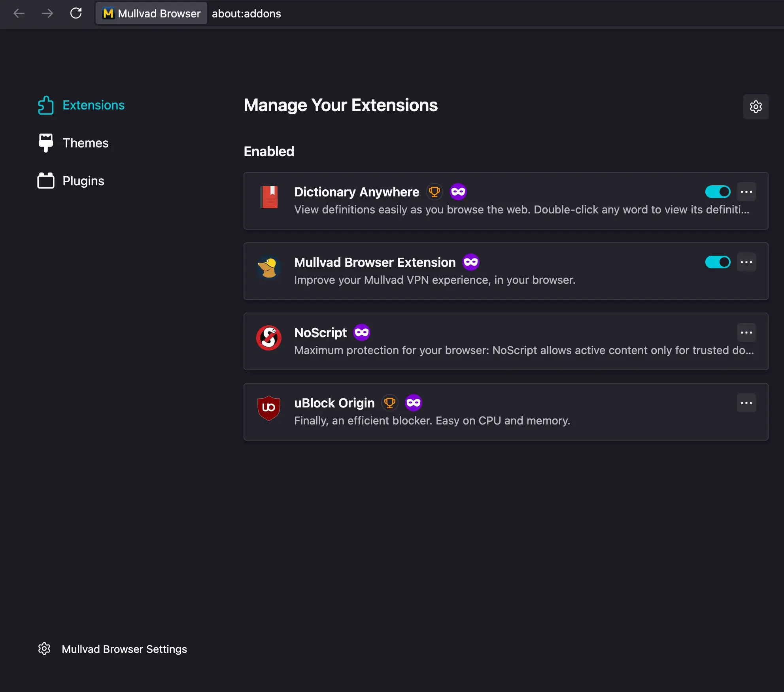The width and height of the screenshot is (784, 692).
Task: Click the gear icon beside Mullvad Browser Settings
Action: 44,649
